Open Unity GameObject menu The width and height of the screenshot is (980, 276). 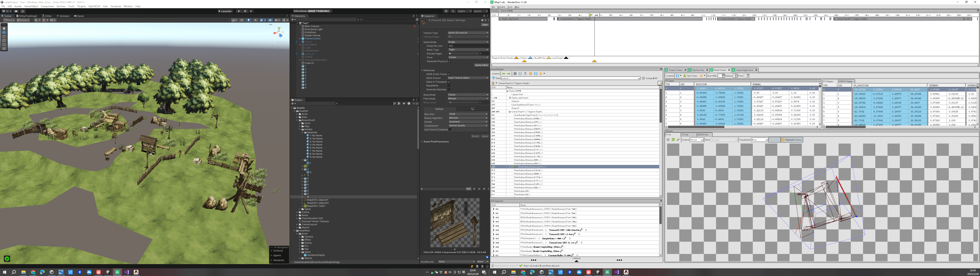pyautogui.click(x=31, y=6)
